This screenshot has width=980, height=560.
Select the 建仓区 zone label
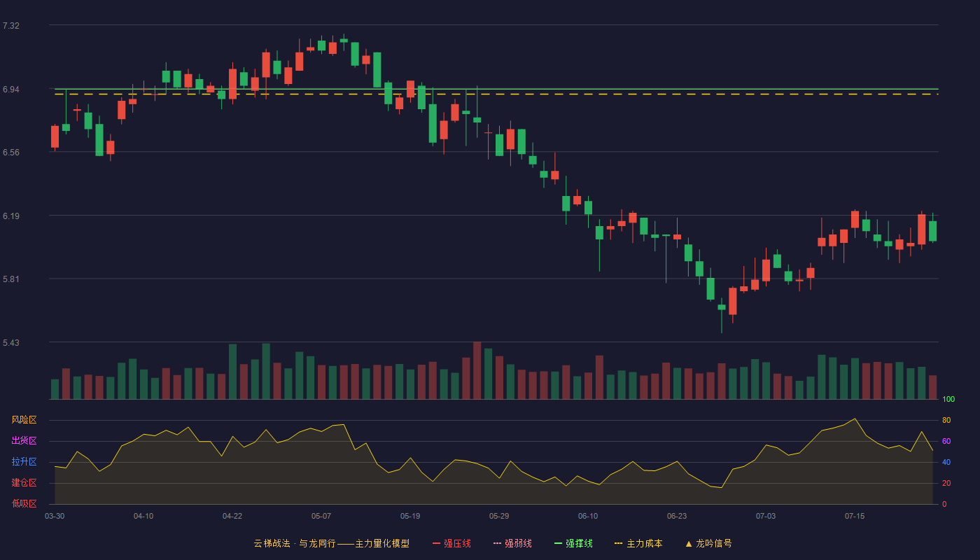point(24,483)
